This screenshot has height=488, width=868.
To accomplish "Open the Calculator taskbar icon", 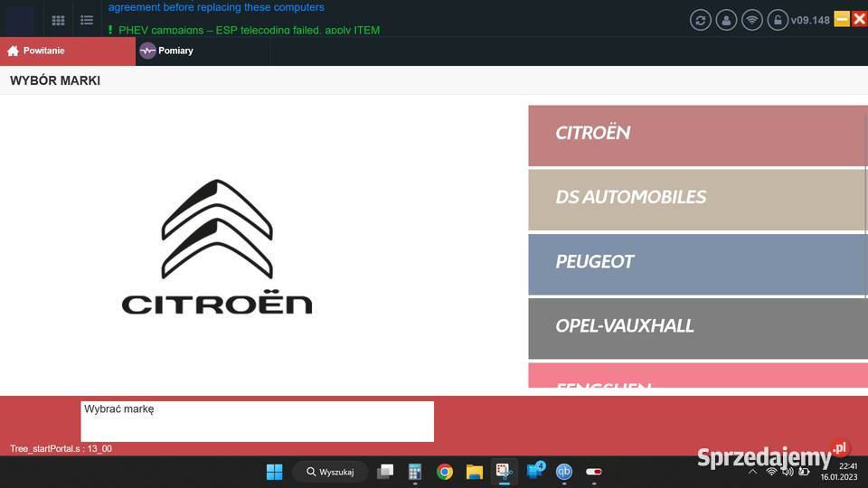I will [415, 472].
